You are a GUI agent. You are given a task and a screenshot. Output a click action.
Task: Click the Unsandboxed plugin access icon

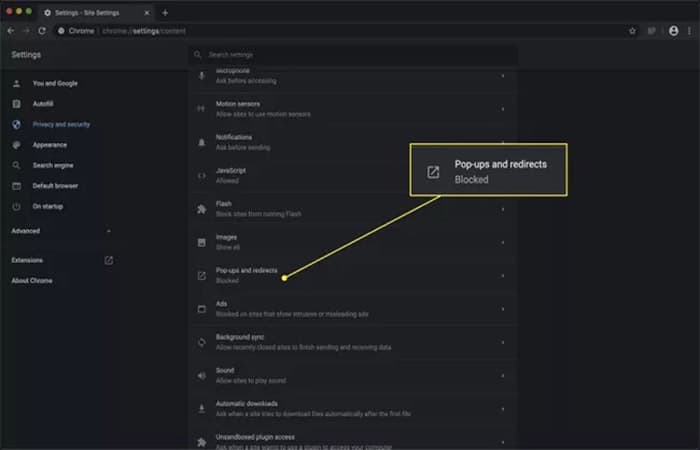click(202, 442)
